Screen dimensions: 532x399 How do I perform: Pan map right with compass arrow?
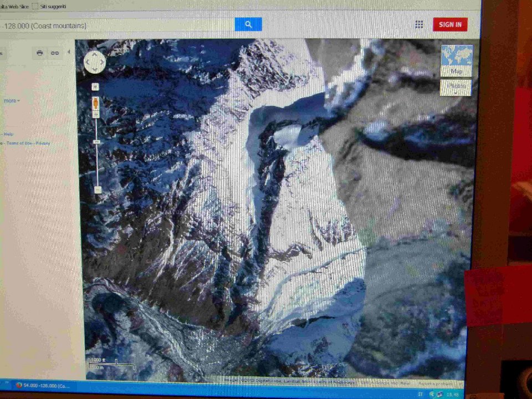(x=101, y=62)
